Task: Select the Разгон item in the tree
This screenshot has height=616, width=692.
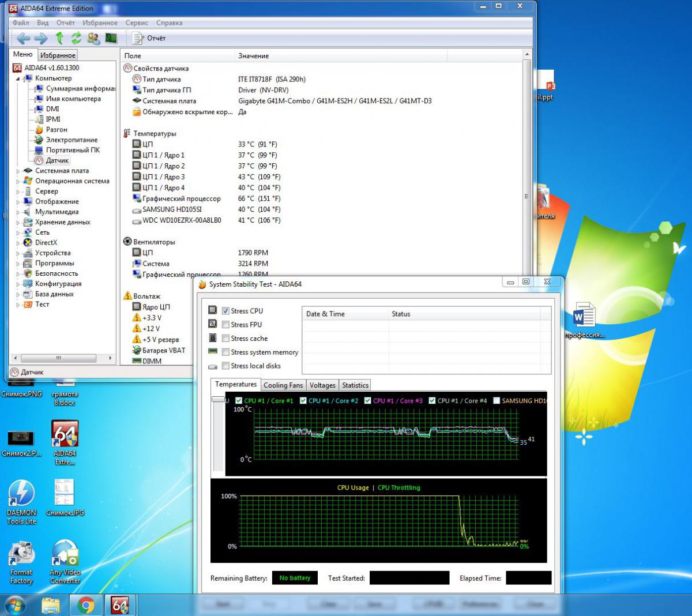Action: pyautogui.click(x=57, y=130)
